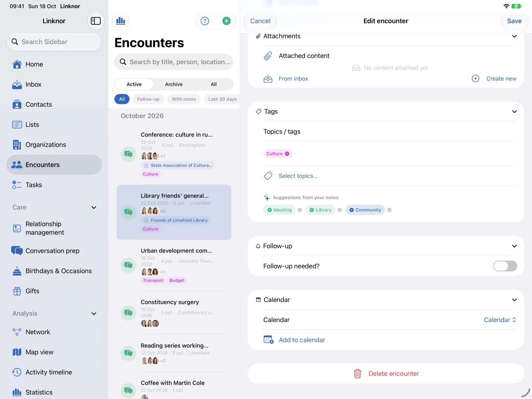Click the encounters search field
The height and width of the screenshot is (399, 532).
click(174, 62)
